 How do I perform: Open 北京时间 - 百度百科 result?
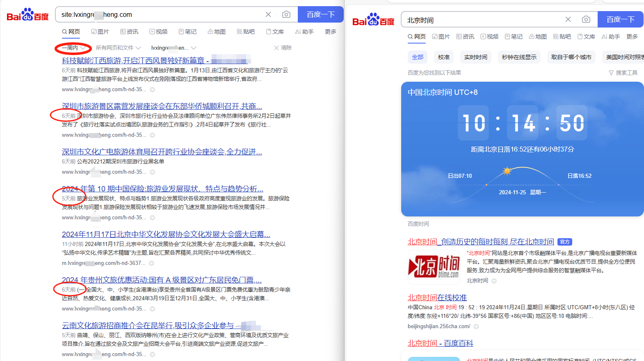[441, 343]
